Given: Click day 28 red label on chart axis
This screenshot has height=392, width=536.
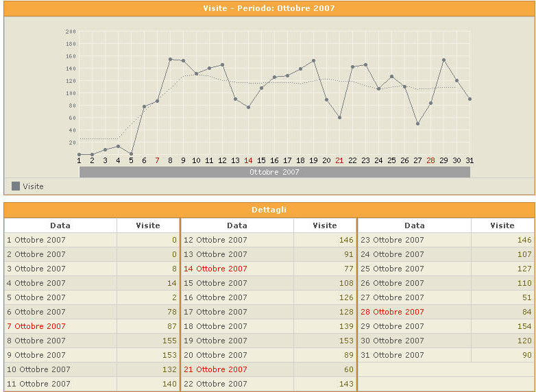Looking at the screenshot, I should click(430, 160).
